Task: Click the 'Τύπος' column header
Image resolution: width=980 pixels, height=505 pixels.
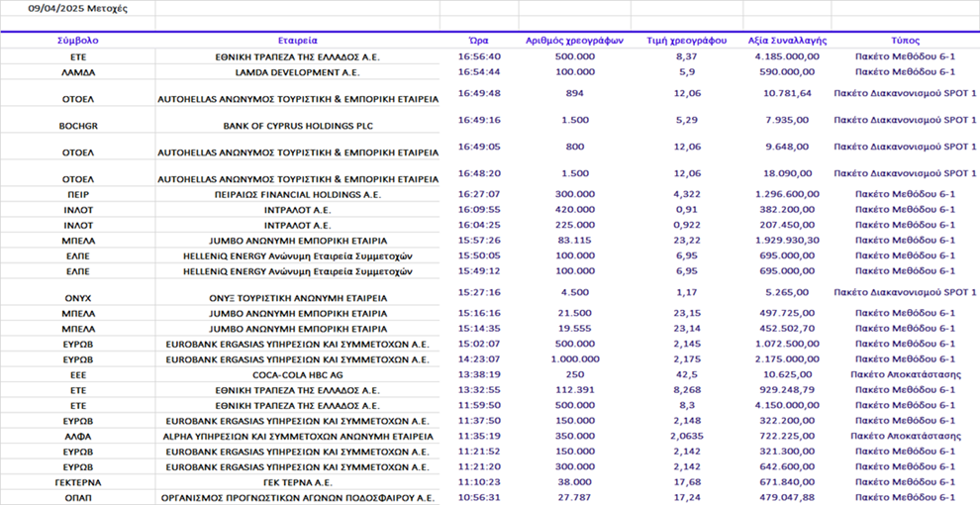Action: [x=905, y=41]
